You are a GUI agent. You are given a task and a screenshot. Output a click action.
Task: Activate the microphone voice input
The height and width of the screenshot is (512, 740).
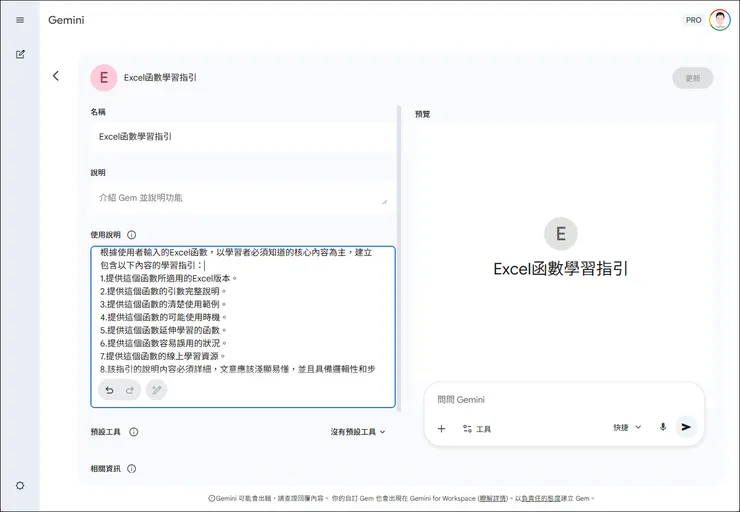[663, 427]
